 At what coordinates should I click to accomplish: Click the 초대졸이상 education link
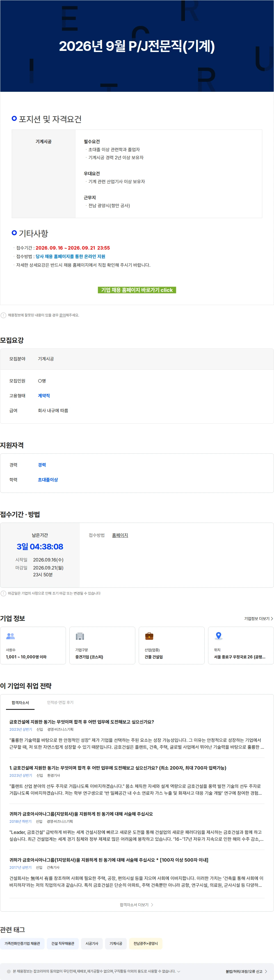[48, 480]
